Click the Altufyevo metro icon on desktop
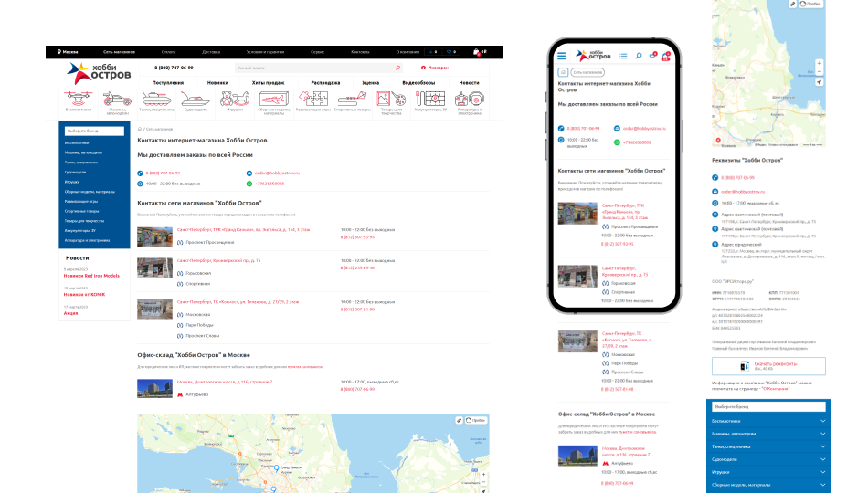The height and width of the screenshot is (493, 868). pyautogui.click(x=180, y=394)
